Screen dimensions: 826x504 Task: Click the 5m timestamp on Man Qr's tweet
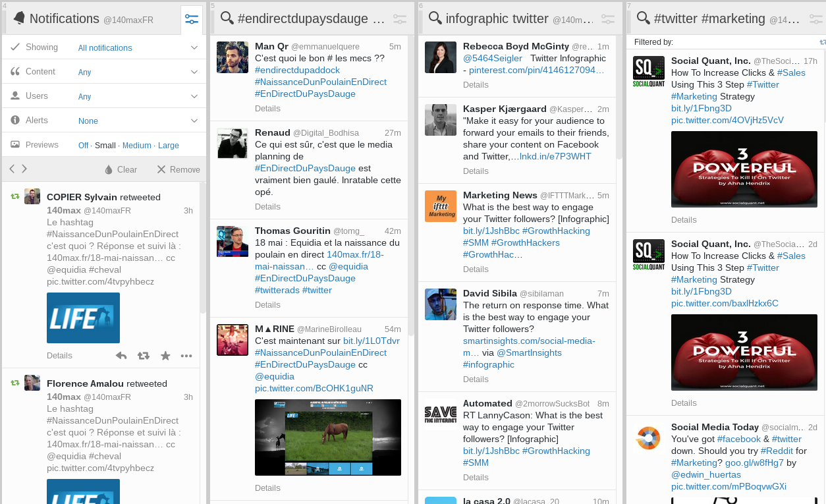(x=395, y=47)
